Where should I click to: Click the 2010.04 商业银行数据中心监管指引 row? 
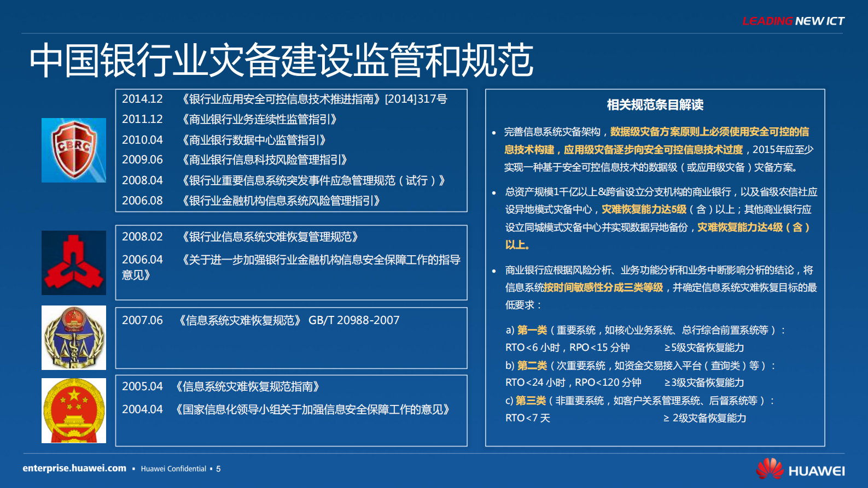pyautogui.click(x=224, y=140)
